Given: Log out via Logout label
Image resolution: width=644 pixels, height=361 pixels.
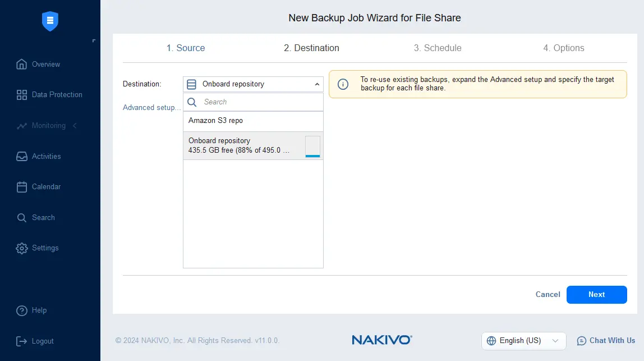Looking at the screenshot, I should (x=43, y=341).
